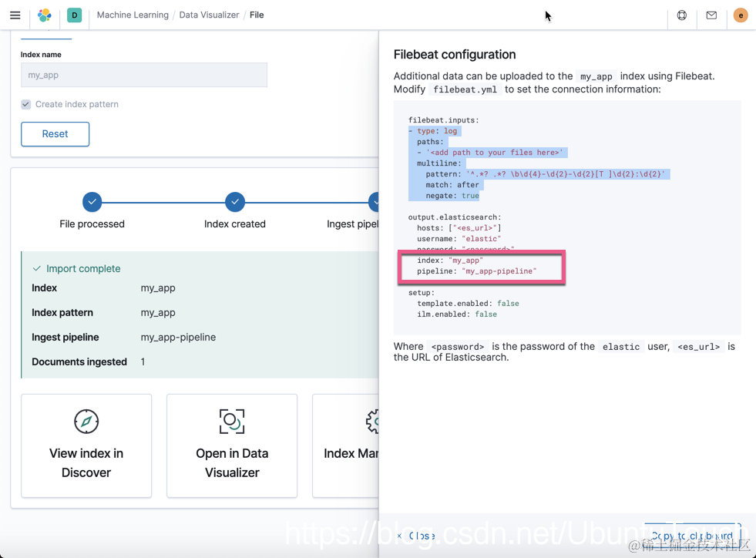756x558 pixels.
Task: Click the File processed step checkmark
Action: tap(92, 202)
